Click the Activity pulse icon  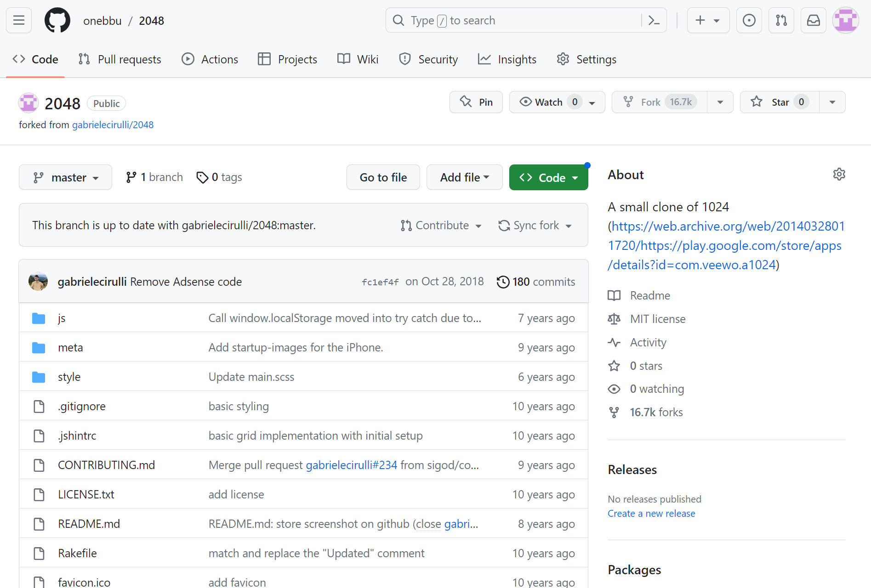tap(614, 342)
